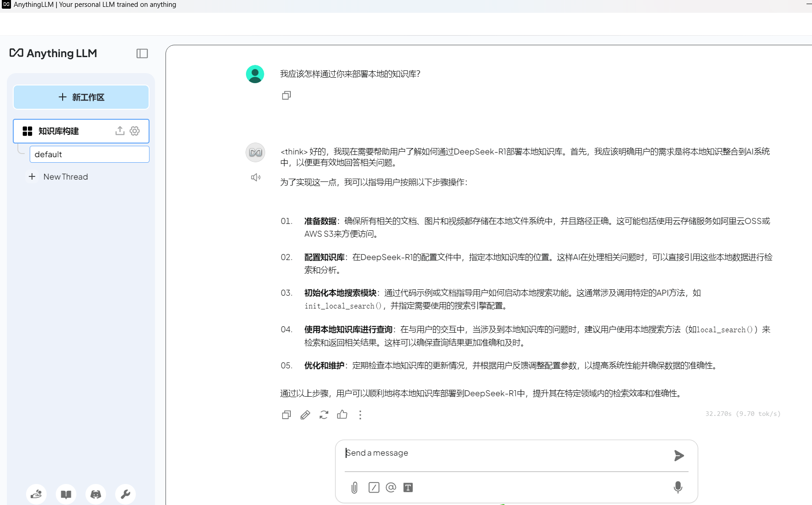Screen dimensions: 812x505
Task: Regenerate the assistant response
Action: (324, 415)
